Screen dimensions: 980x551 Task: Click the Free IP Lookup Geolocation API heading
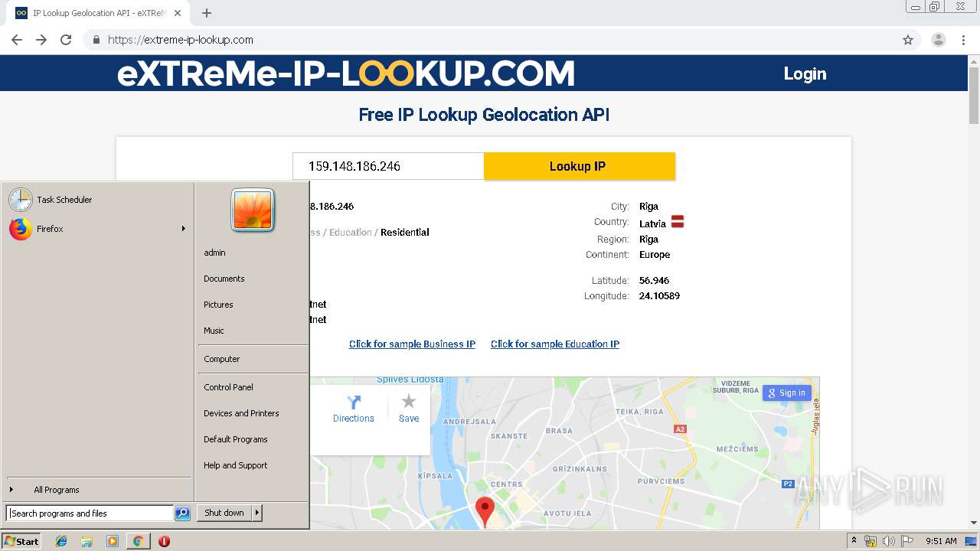[x=484, y=115]
